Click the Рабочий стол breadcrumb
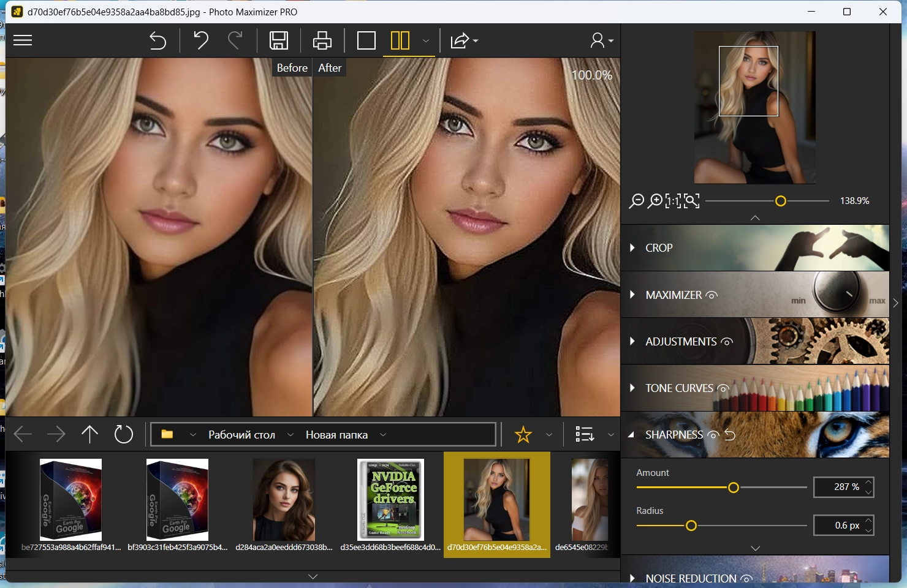Viewport: 907px width, 588px height. [x=241, y=435]
